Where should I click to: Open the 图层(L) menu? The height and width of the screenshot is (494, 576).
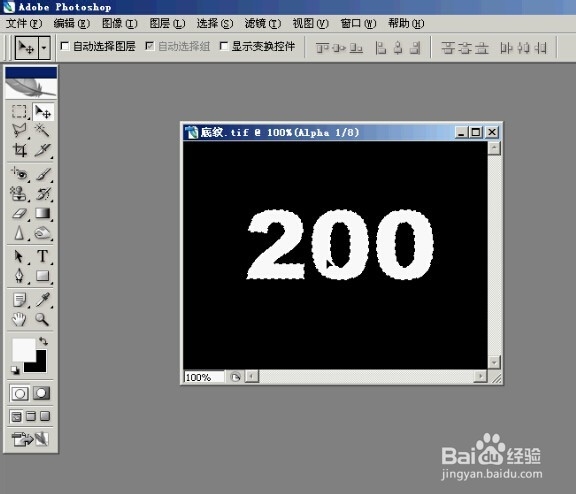pyautogui.click(x=168, y=24)
